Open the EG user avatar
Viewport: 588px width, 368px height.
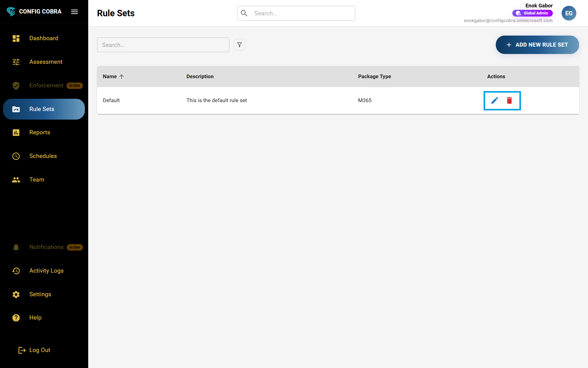[x=569, y=13]
